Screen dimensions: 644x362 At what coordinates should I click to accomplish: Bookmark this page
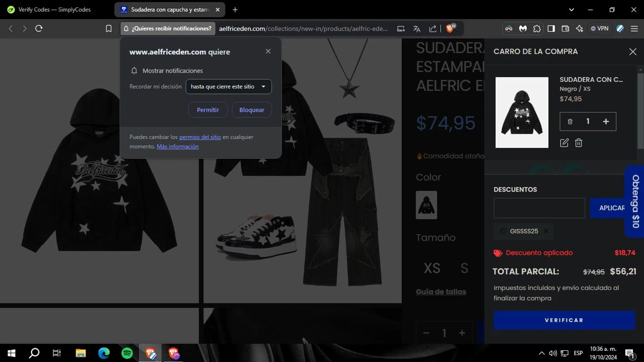pyautogui.click(x=109, y=29)
